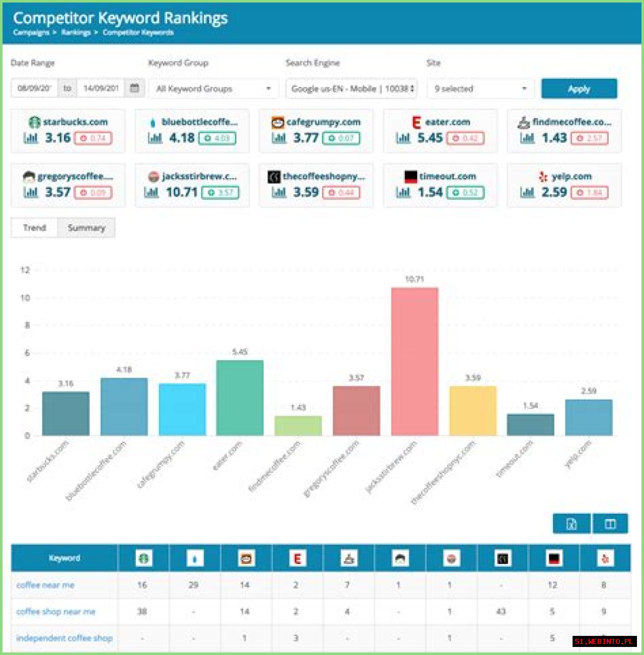Click the bar chart icon on gregoryscoffee card
Screen dimensions: 644x655
point(31,192)
